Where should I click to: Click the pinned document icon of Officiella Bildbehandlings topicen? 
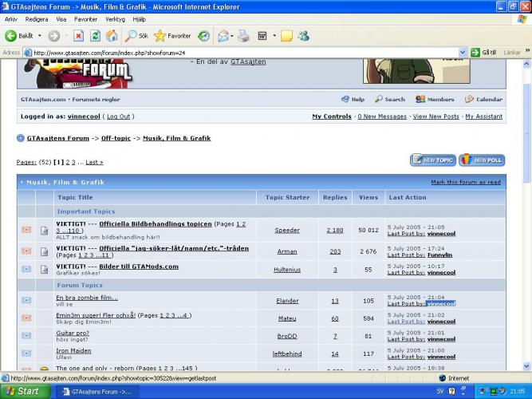click(45, 231)
